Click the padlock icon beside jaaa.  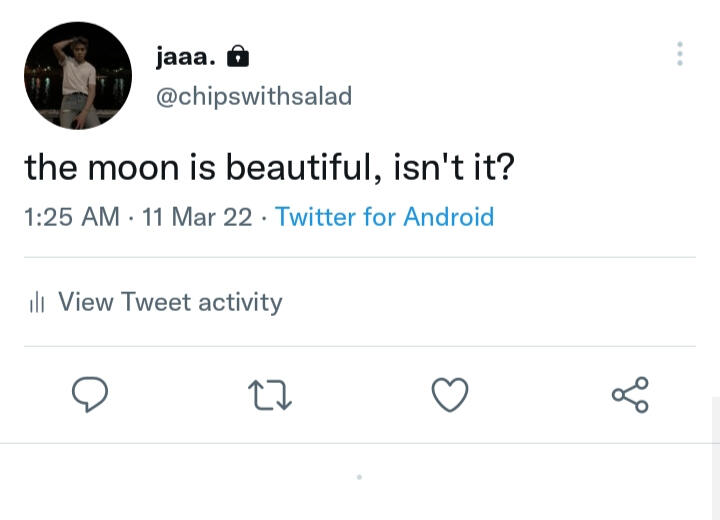coord(237,58)
